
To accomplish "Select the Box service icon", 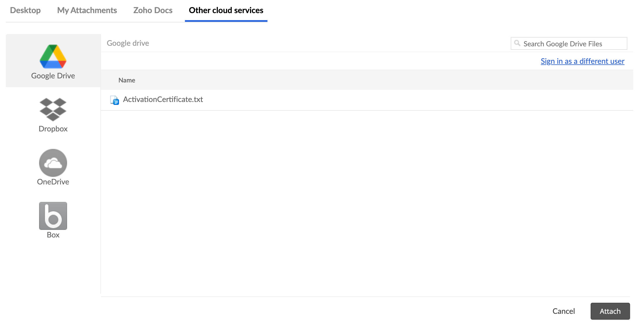I will click(x=53, y=216).
